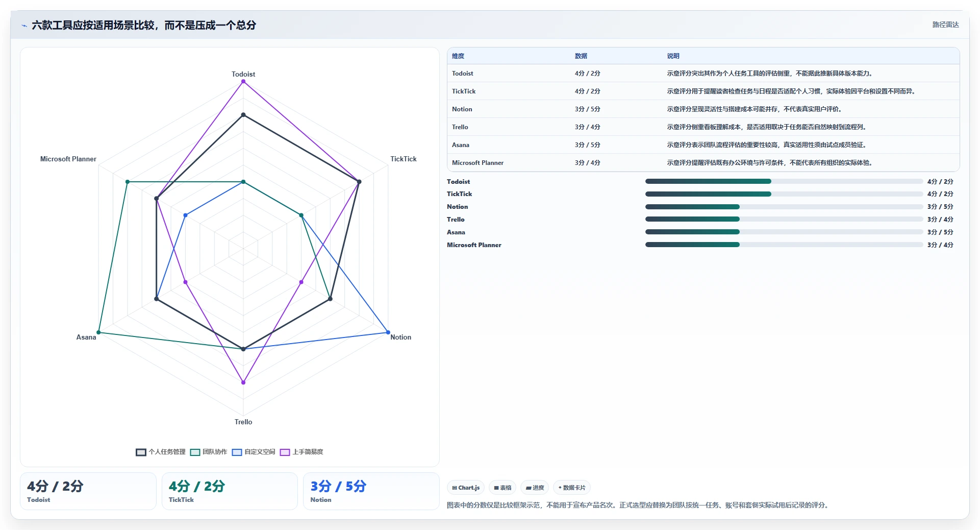Click the 说明 column header
Screen dimensions: 980x530
pyautogui.click(x=673, y=56)
